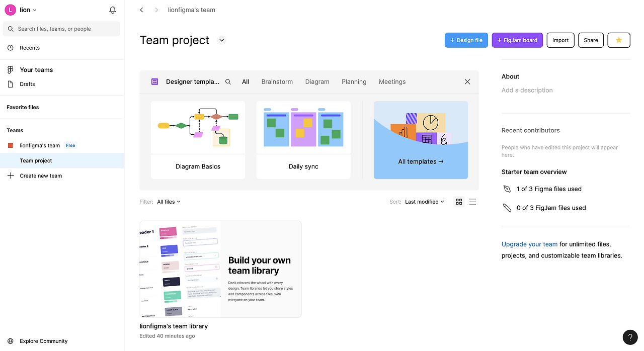Switch to grid view
The image size is (644, 351).
click(459, 202)
